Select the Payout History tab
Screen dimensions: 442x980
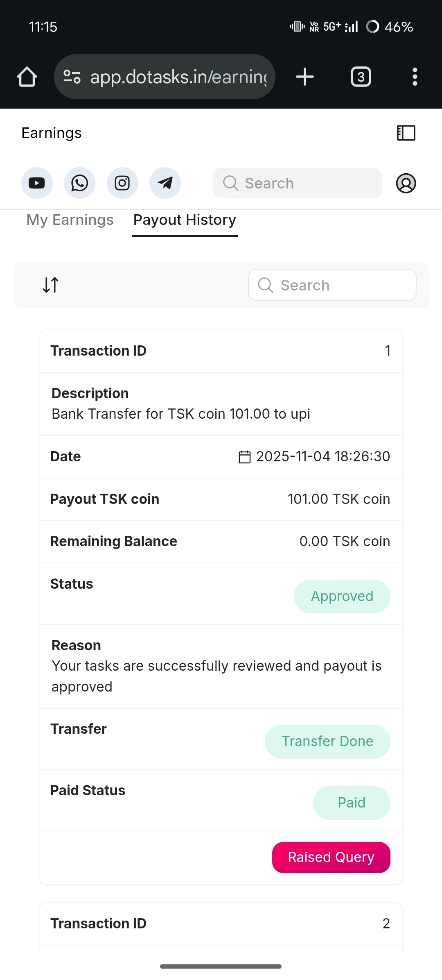(x=185, y=220)
